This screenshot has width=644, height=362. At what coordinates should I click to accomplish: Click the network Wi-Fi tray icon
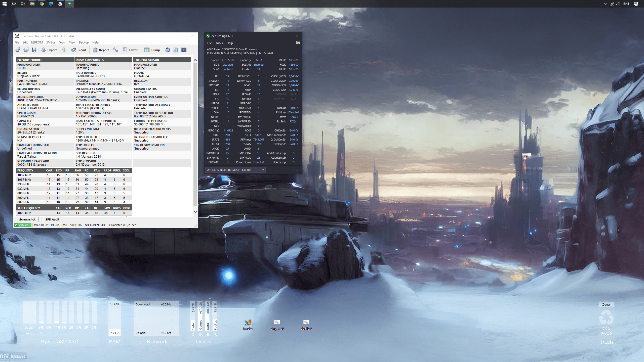click(612, 4)
